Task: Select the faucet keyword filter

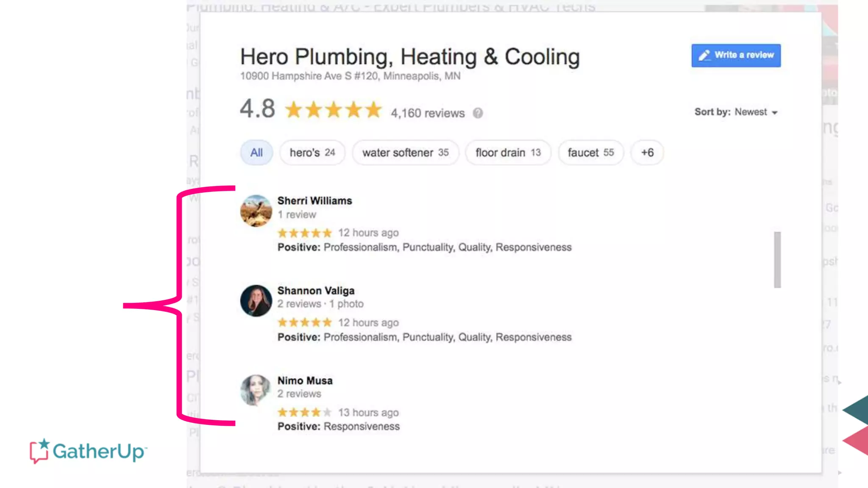Action: click(590, 152)
